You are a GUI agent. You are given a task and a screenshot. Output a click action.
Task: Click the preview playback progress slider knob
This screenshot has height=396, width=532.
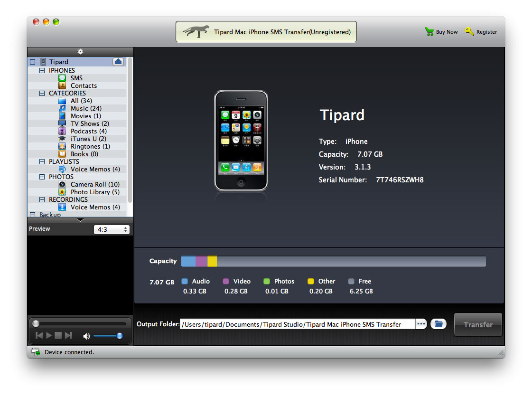point(36,323)
